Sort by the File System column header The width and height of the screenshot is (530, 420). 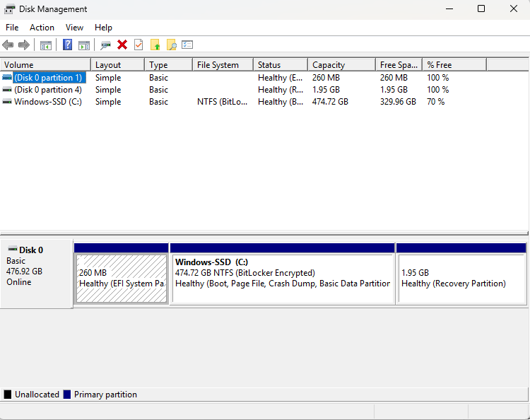pyautogui.click(x=223, y=64)
